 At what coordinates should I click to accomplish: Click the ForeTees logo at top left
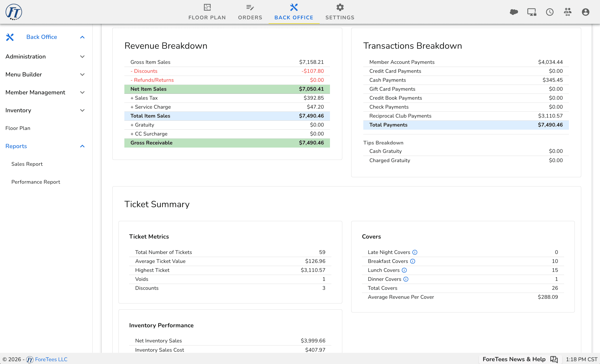(14, 12)
